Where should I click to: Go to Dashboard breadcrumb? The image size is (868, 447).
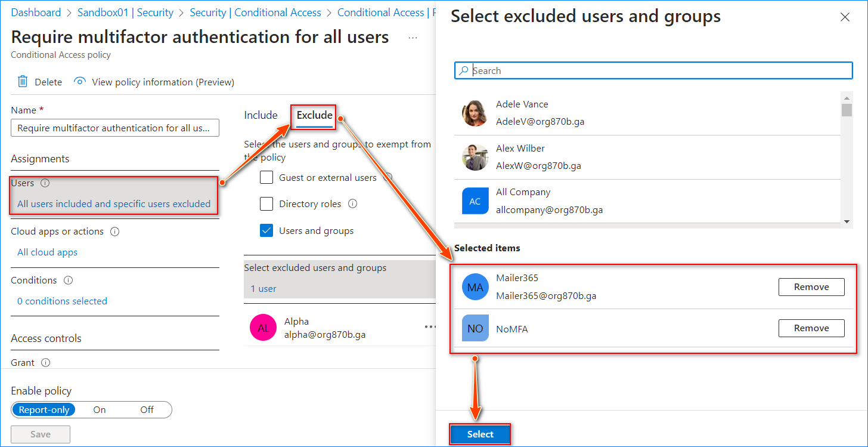click(36, 13)
